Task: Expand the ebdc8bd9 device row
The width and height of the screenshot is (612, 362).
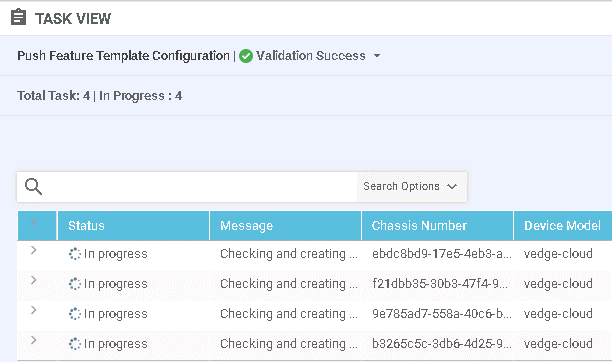Action: (34, 250)
